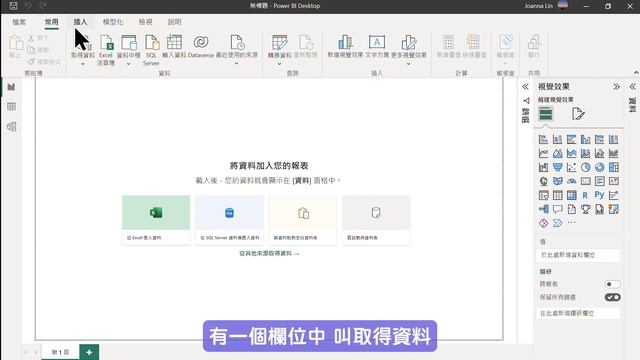Screen dimensions: 640x360
Task: Select the treemap visual
Action: (613, 167)
